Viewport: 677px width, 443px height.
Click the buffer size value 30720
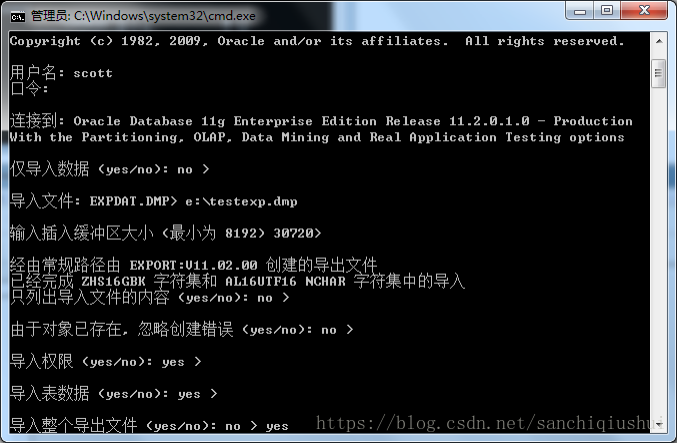coord(293,234)
